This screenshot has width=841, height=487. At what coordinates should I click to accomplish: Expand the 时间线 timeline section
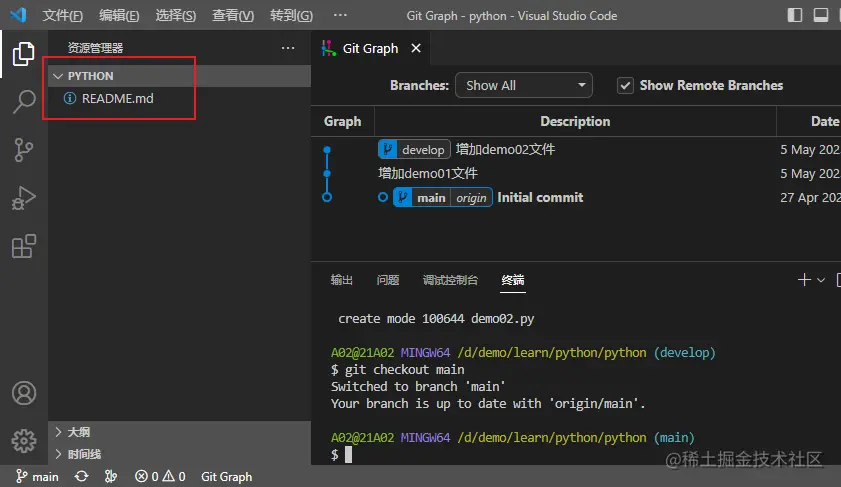pyautogui.click(x=180, y=454)
